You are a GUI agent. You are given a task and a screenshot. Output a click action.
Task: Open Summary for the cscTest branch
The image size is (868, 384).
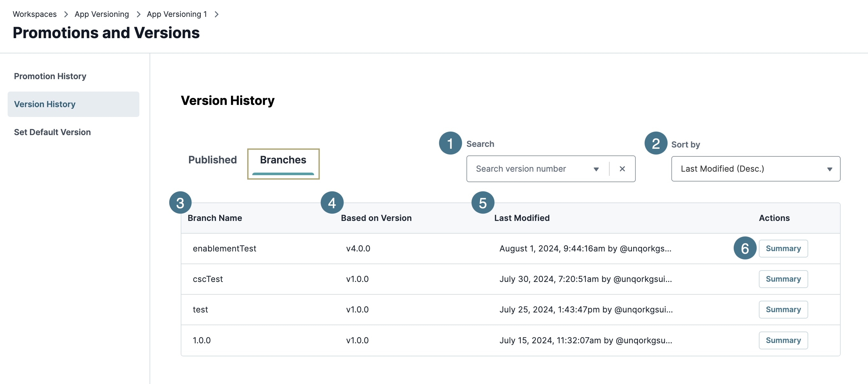point(783,279)
